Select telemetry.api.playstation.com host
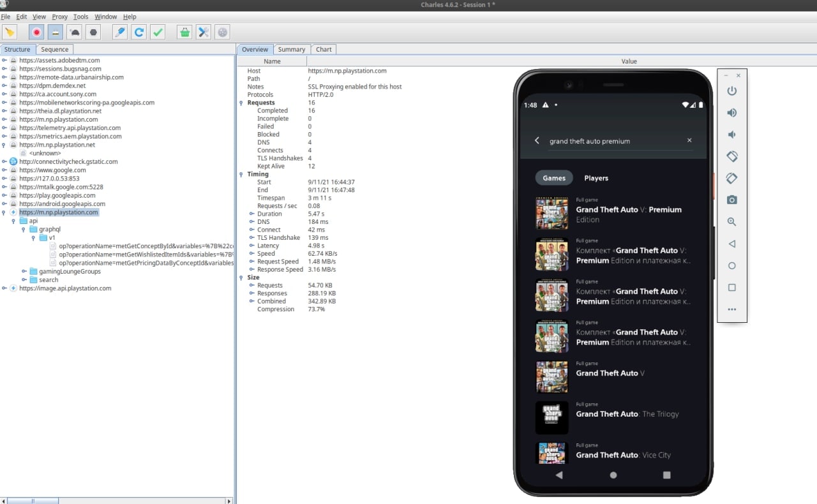This screenshot has height=504, width=817. click(x=70, y=128)
